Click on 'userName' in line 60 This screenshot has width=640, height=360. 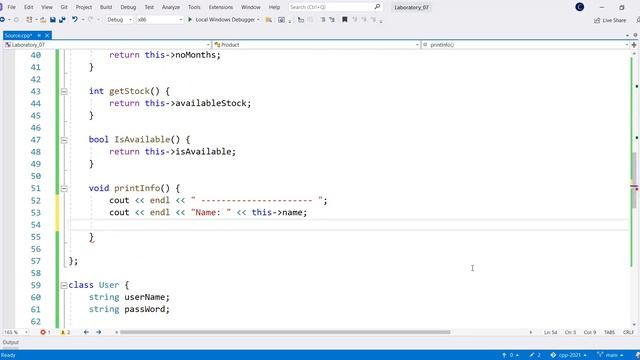(x=144, y=297)
